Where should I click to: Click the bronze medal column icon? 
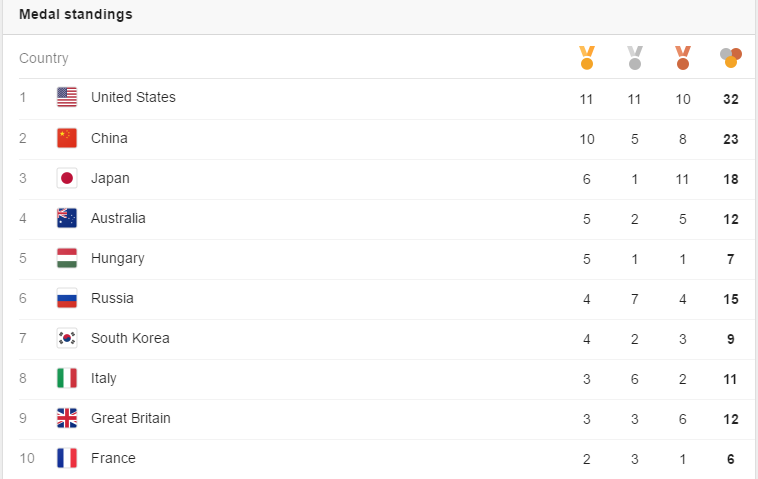pyautogui.click(x=683, y=58)
